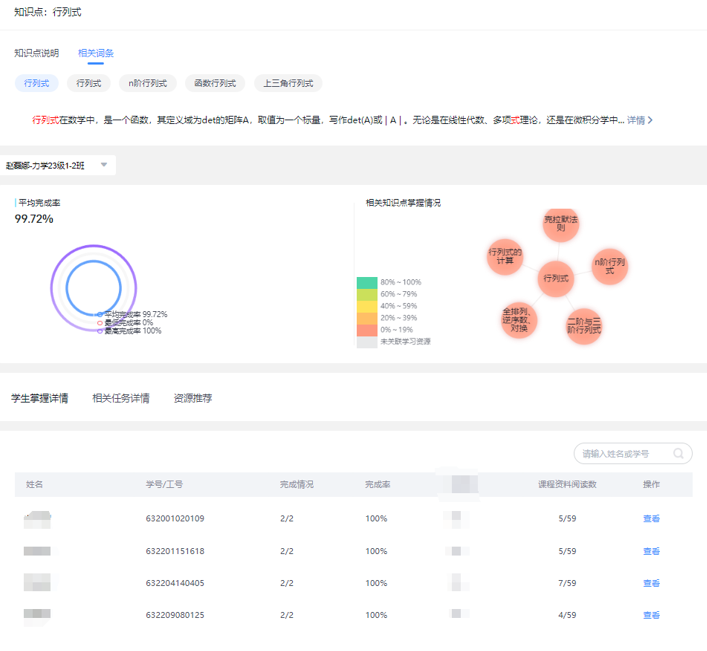707x651 pixels.
Task: Click the 克拉默法则 node bubble
Action: pos(560,224)
